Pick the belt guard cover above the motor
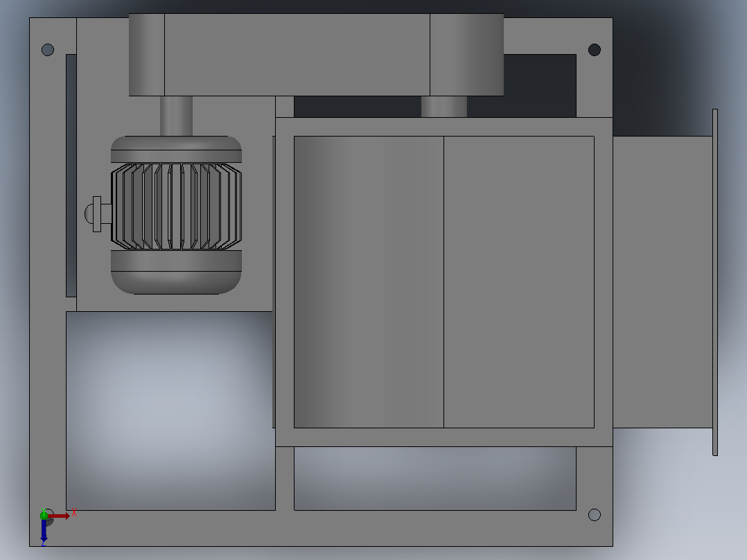 pos(316,55)
